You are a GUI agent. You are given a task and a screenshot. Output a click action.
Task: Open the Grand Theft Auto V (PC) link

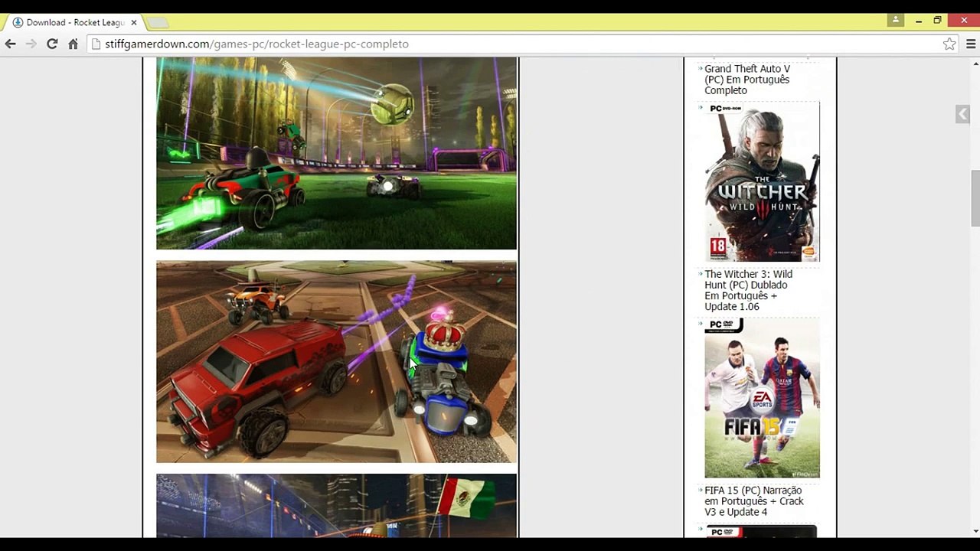(747, 80)
